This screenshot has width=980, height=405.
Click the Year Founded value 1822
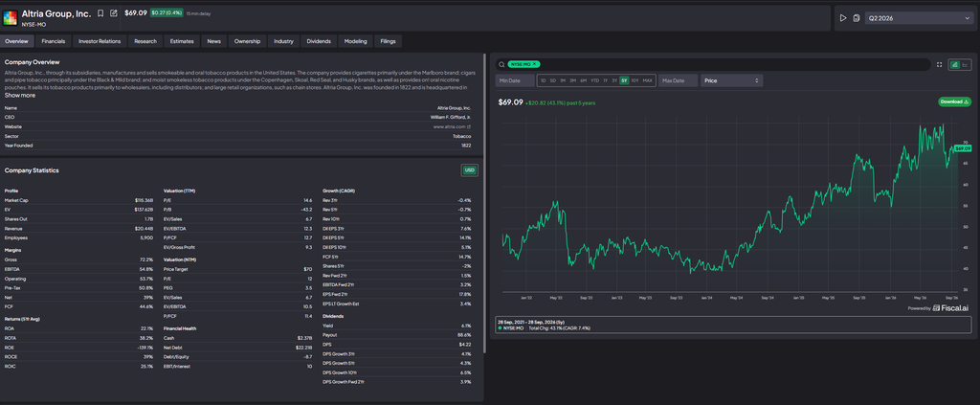tap(466, 146)
